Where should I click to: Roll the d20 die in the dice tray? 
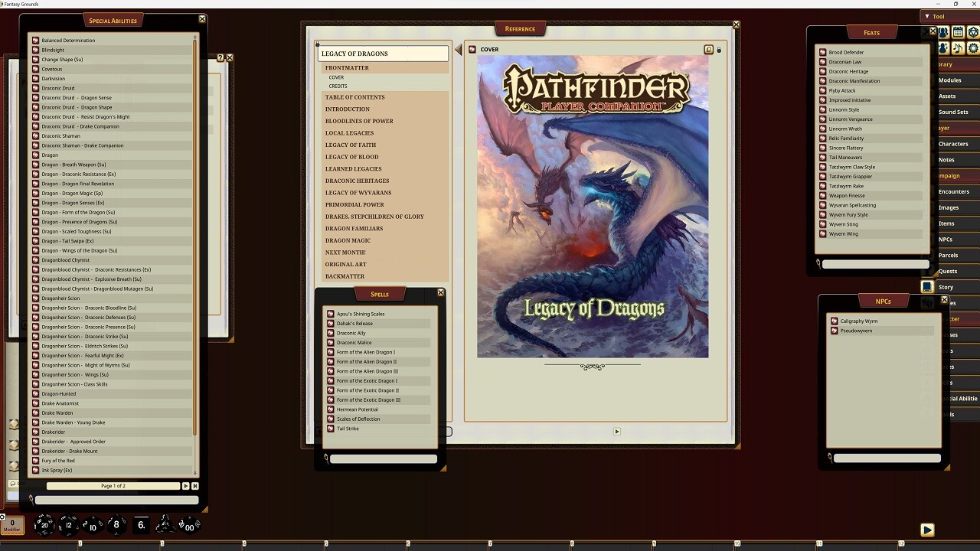44,525
